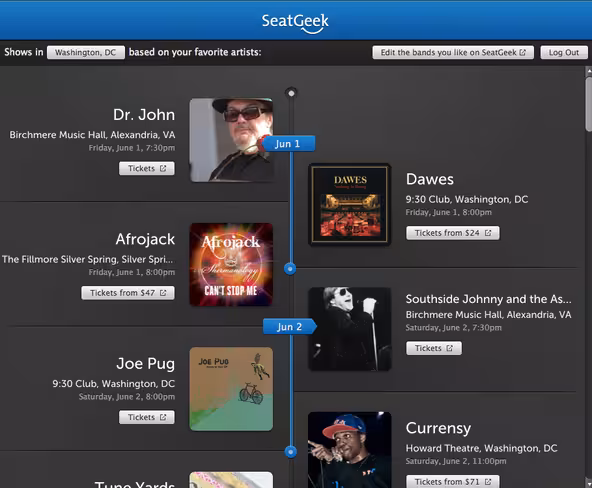Click the vertical scrollbar thumb

pyautogui.click(x=588, y=105)
